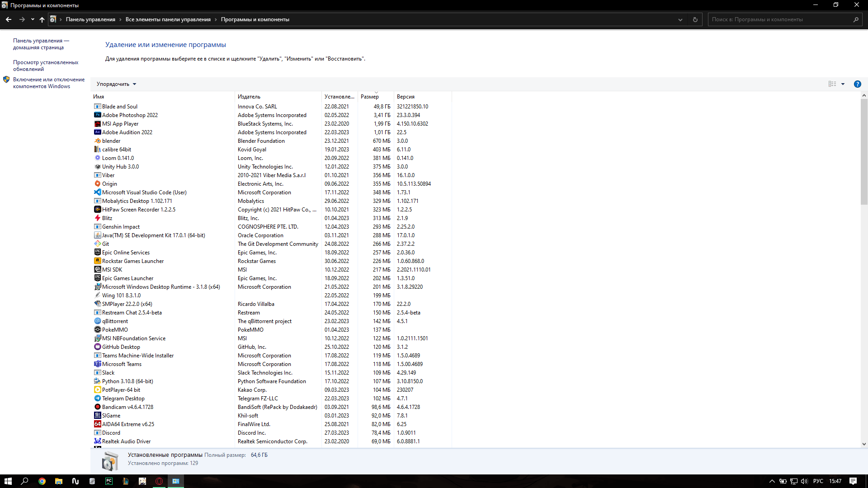Select Slack program entry
The width and height of the screenshot is (868, 488).
[271, 373]
